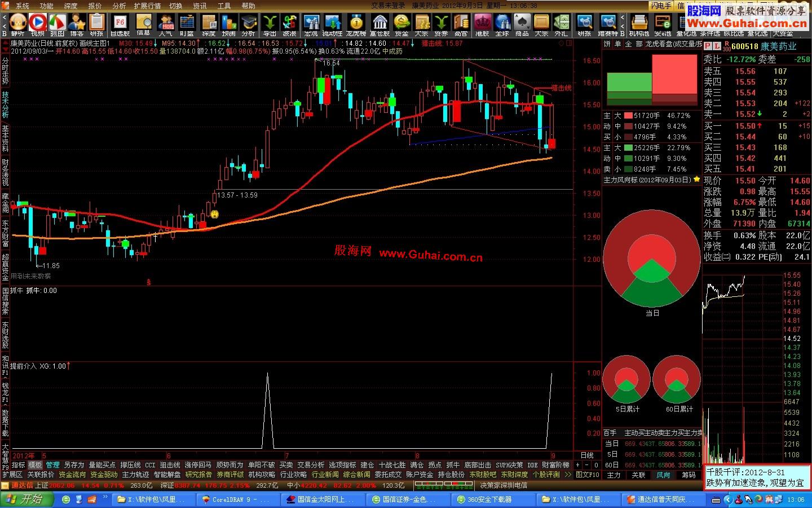Select the 抓牛 indicator tab
812x508 pixels.
(453, 465)
